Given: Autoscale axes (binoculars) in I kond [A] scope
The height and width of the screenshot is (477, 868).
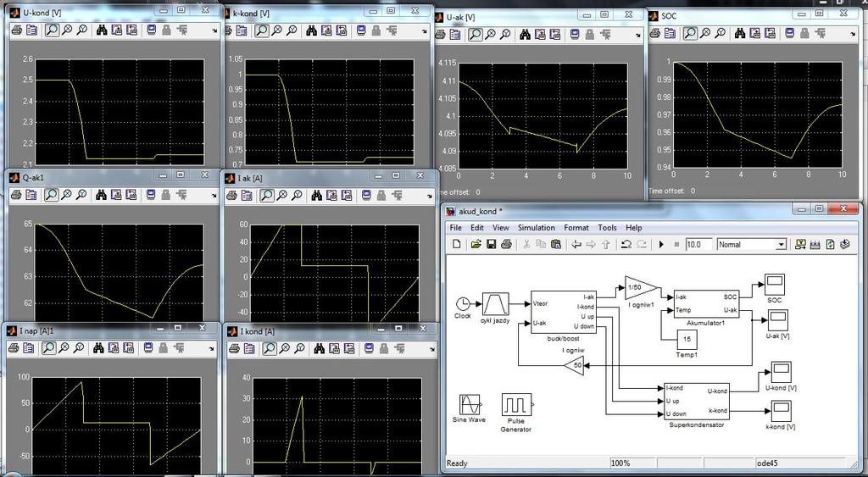Looking at the screenshot, I should point(319,348).
